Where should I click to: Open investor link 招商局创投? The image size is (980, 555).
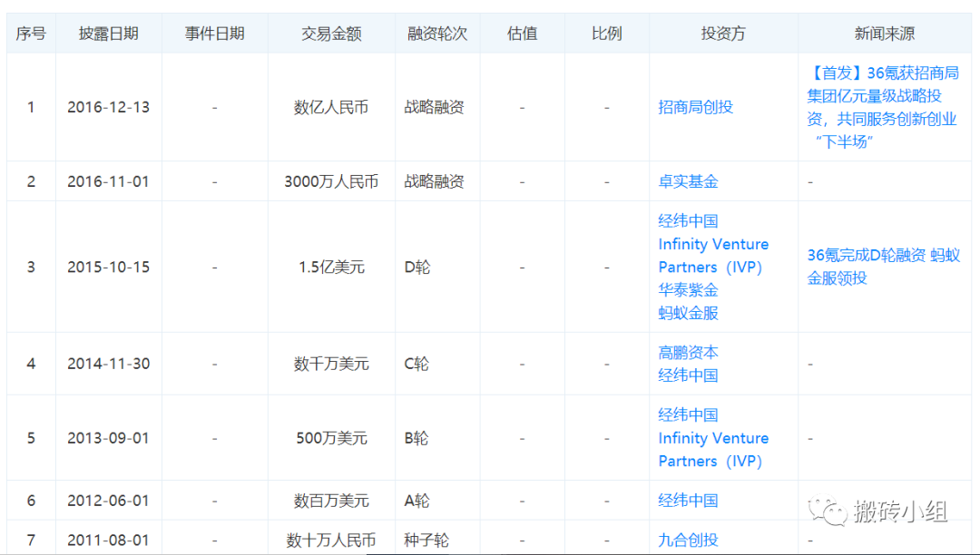[695, 107]
